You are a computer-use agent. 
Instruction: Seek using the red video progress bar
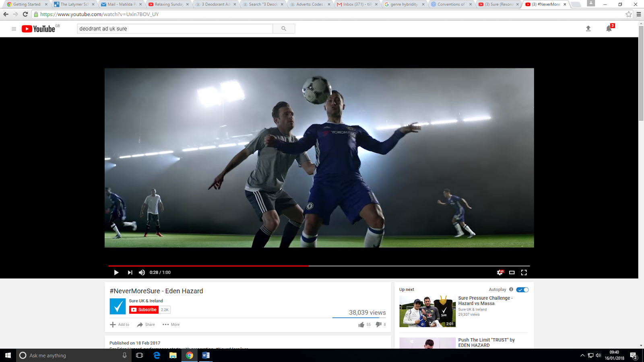[208, 266]
